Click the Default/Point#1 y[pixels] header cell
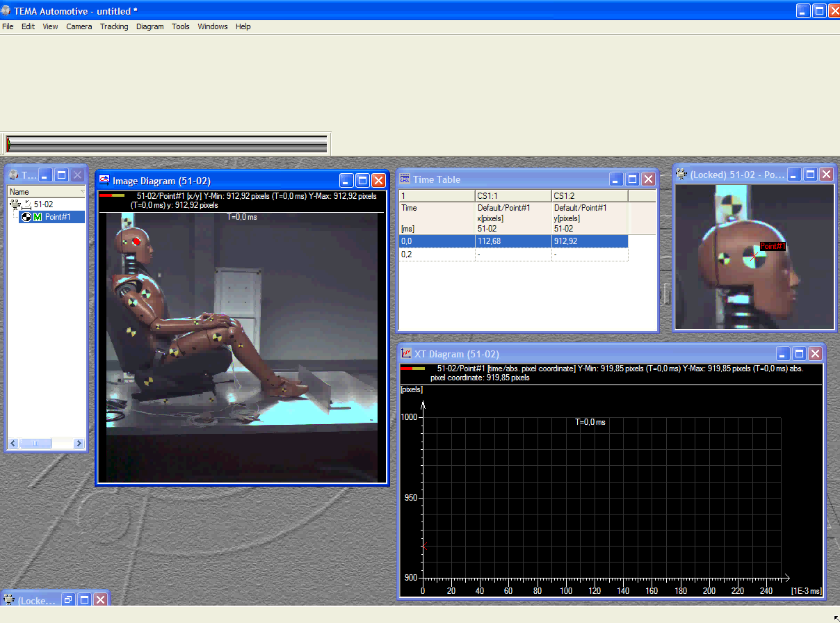This screenshot has width=840, height=623. pos(590,218)
